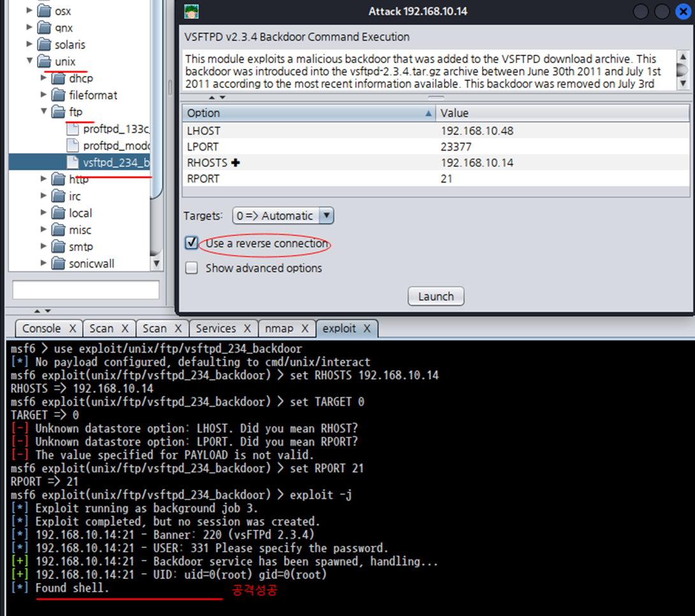Screen dimensions: 695x616
Task: Switch to the exploit tab
Action: pyautogui.click(x=339, y=328)
